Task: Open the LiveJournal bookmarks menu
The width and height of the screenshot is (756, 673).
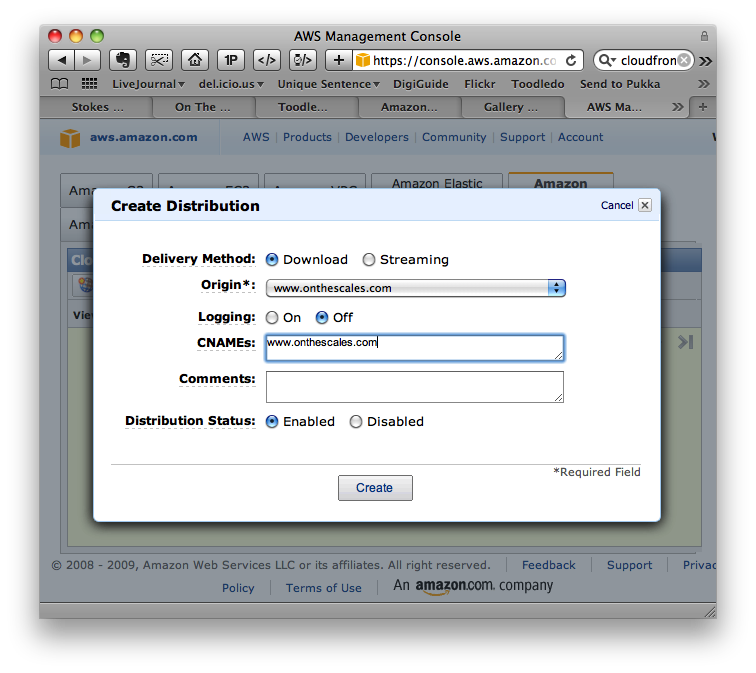Action: click(148, 84)
